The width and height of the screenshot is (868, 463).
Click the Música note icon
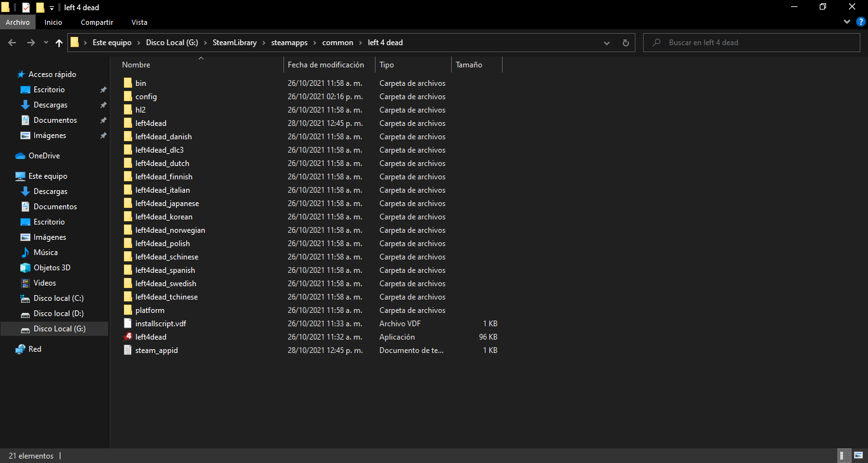click(25, 252)
